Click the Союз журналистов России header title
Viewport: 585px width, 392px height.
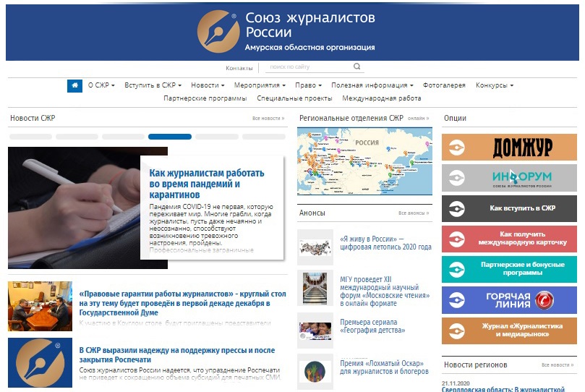point(310,25)
